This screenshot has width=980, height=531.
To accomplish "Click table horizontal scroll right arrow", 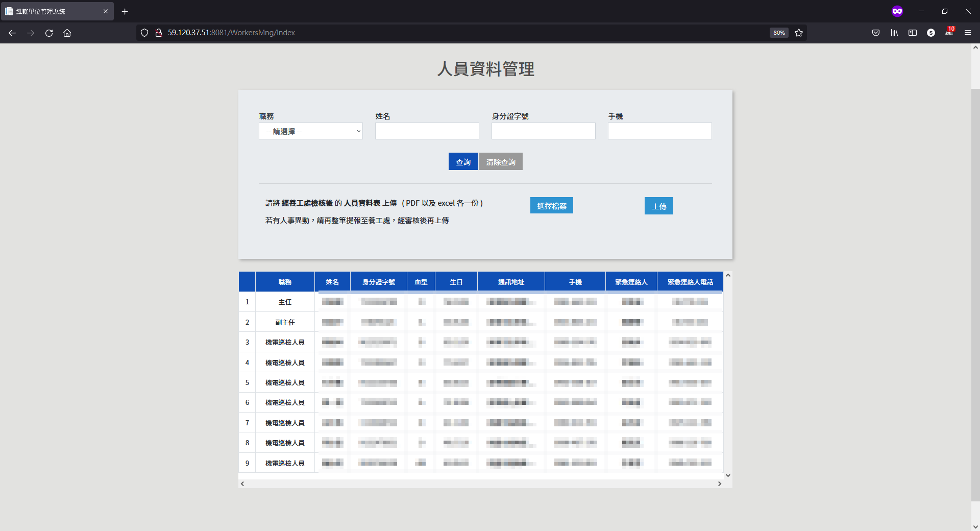I will (720, 484).
